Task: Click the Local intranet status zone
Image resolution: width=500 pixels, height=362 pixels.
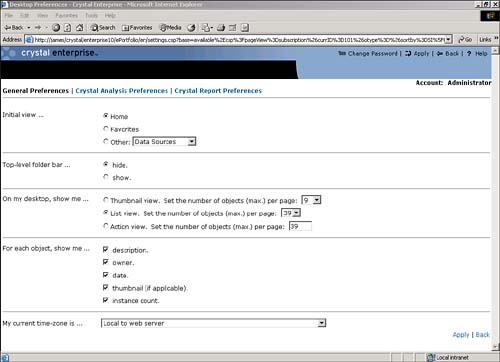Action: [448, 358]
